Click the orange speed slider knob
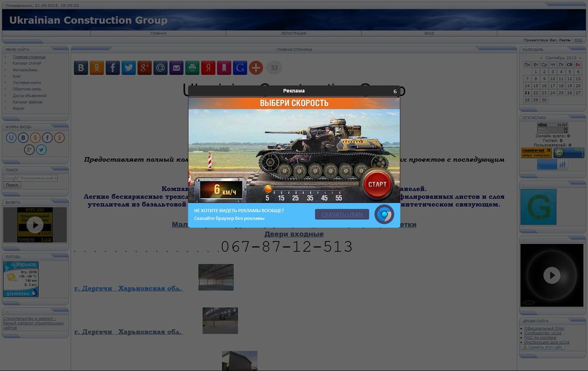Screen dimensions: 588x371 pyautogui.click(x=268, y=189)
